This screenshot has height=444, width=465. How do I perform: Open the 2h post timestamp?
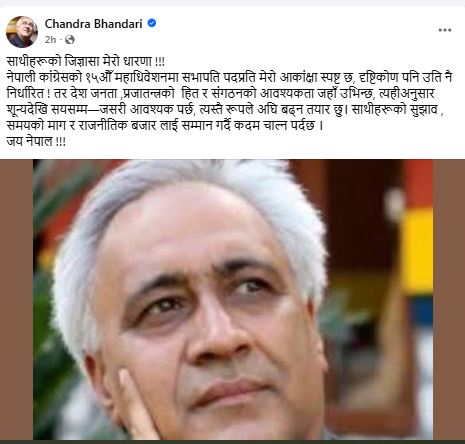pos(50,40)
